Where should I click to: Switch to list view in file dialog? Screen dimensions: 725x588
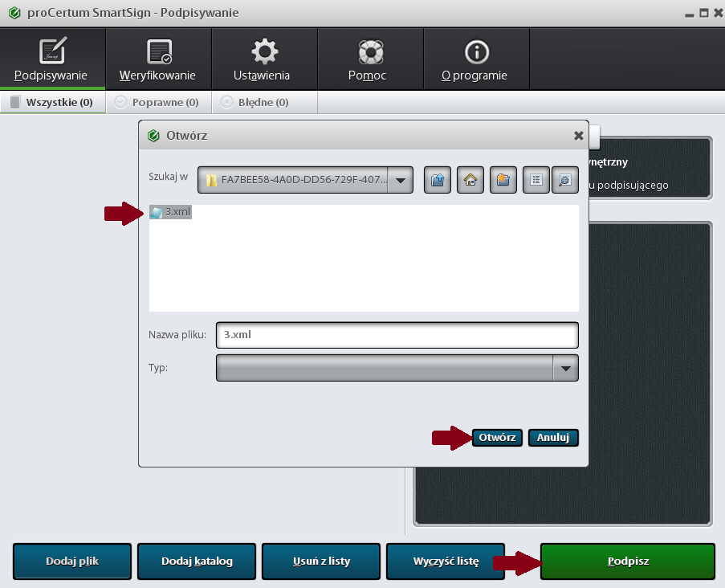pyautogui.click(x=536, y=181)
